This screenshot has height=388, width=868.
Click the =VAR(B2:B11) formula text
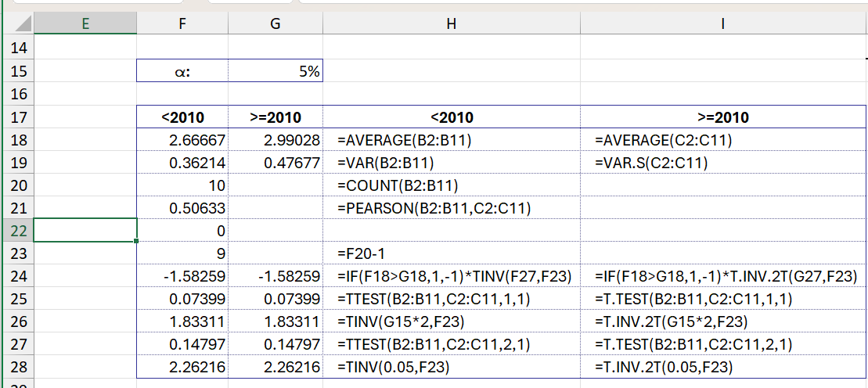(x=386, y=163)
